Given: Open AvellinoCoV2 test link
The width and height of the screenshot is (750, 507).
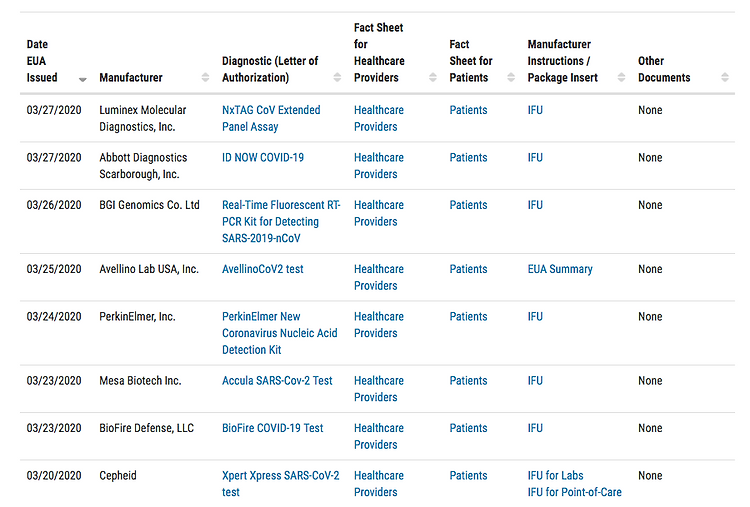Looking at the screenshot, I should [263, 269].
